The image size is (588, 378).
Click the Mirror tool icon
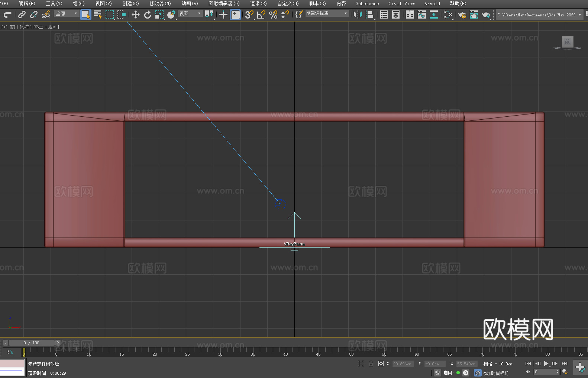[x=358, y=14]
